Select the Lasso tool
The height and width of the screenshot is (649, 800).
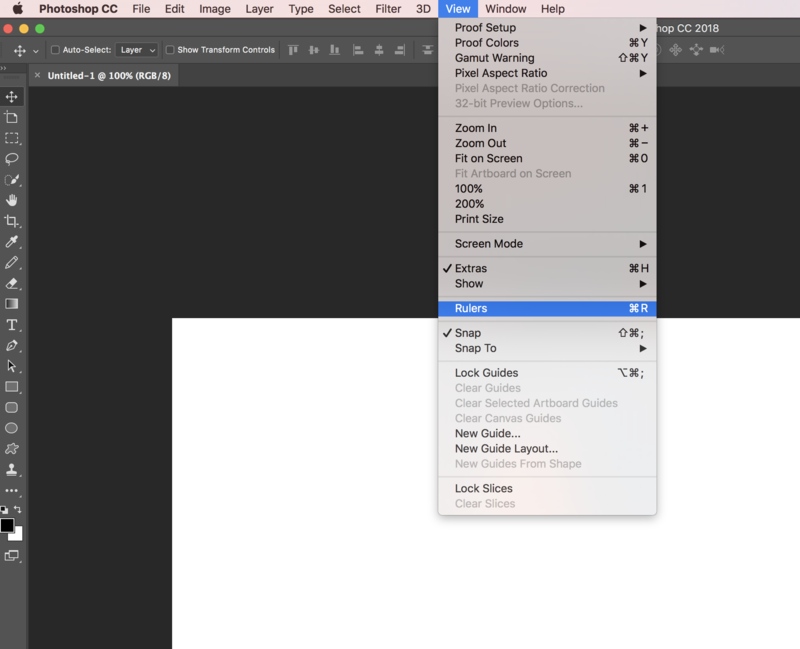pos(11,159)
